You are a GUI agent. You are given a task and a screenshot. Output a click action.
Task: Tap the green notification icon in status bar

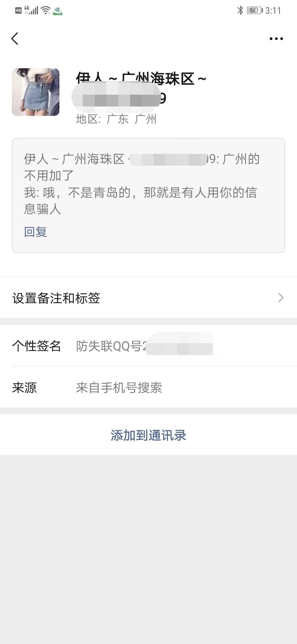pos(57,11)
